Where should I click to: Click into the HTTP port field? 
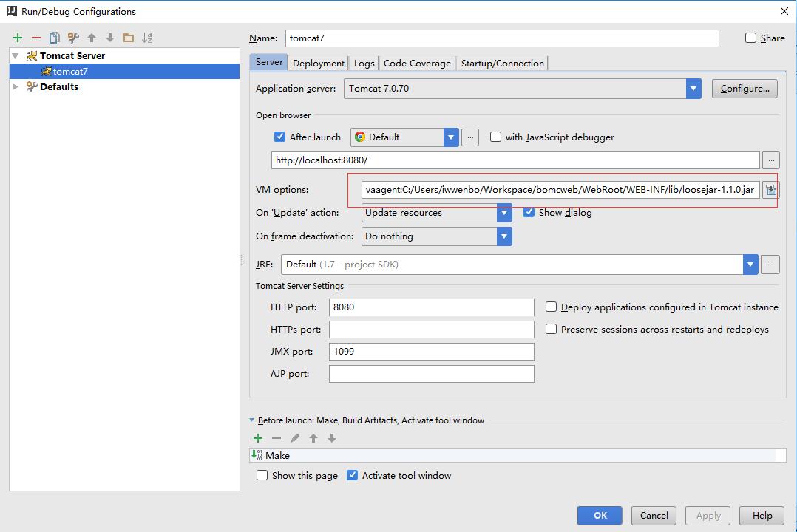432,307
